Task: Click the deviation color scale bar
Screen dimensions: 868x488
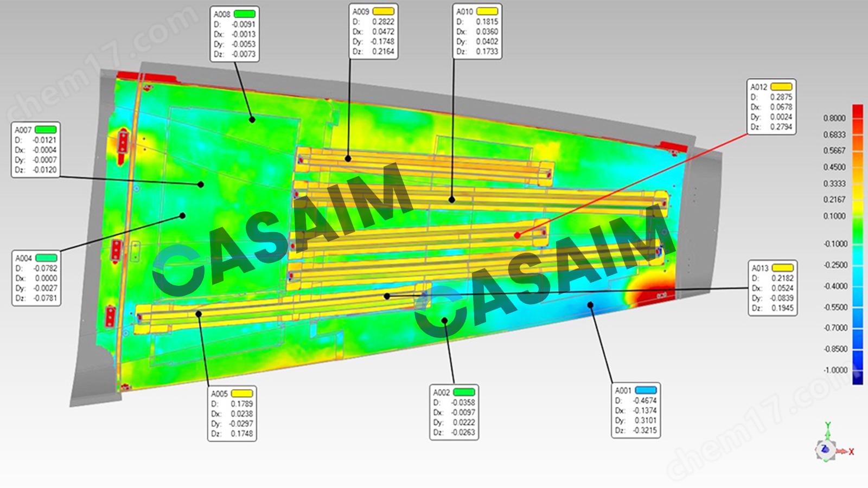Action: point(857,245)
